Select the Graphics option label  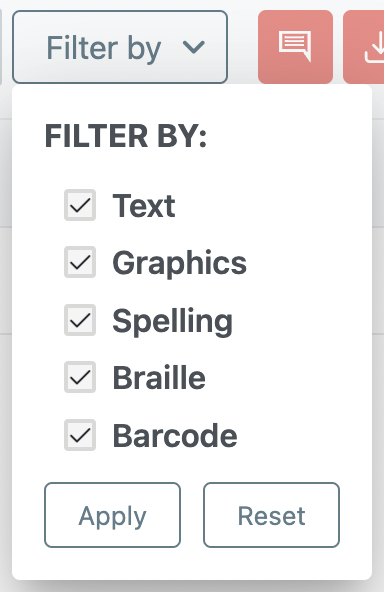(x=179, y=264)
